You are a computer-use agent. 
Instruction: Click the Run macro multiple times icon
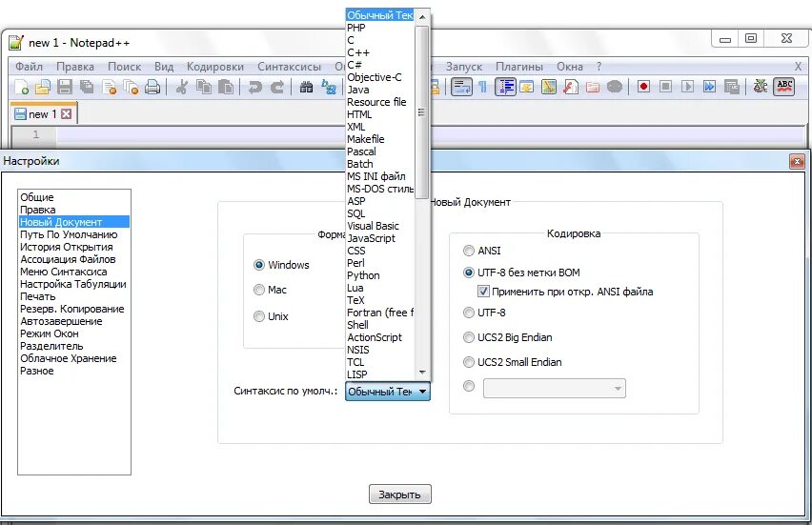[709, 87]
